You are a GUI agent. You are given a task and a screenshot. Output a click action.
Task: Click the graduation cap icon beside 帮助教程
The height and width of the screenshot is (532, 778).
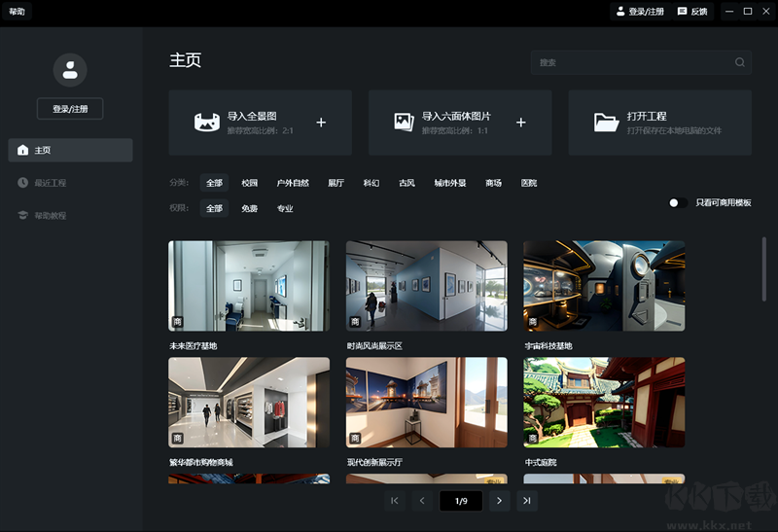point(22,215)
